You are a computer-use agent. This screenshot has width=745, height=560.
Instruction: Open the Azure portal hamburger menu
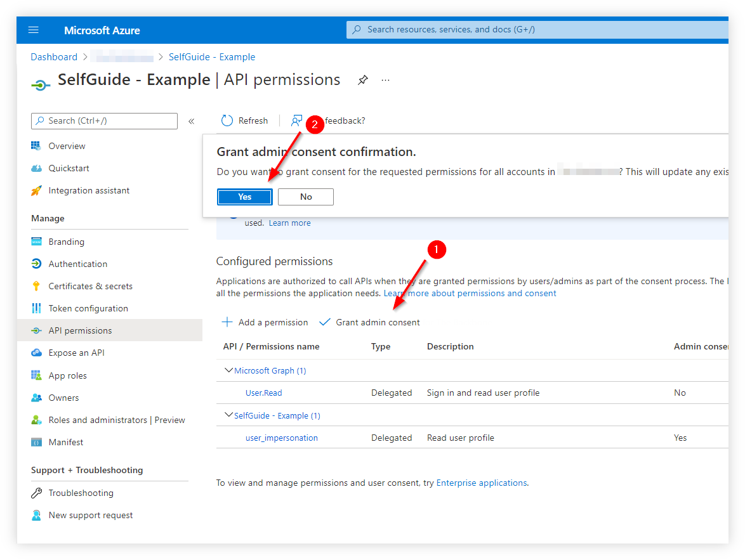(33, 29)
